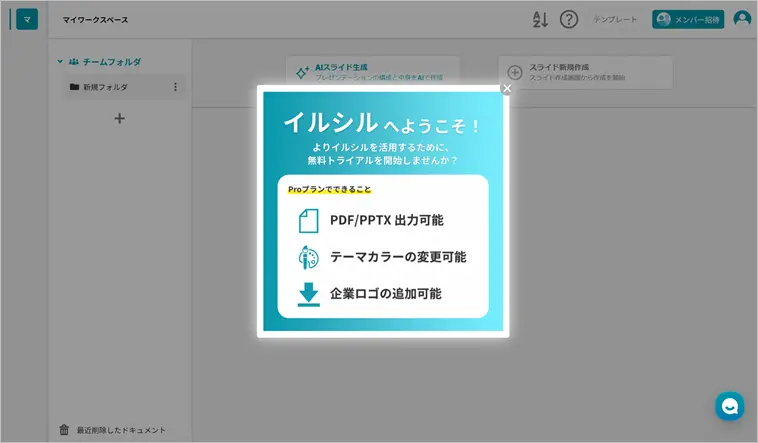Open the user profile avatar

pyautogui.click(x=742, y=19)
